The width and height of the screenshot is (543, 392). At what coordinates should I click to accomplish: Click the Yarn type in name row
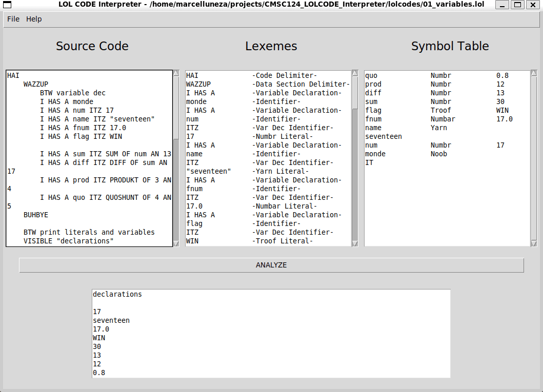coord(439,128)
